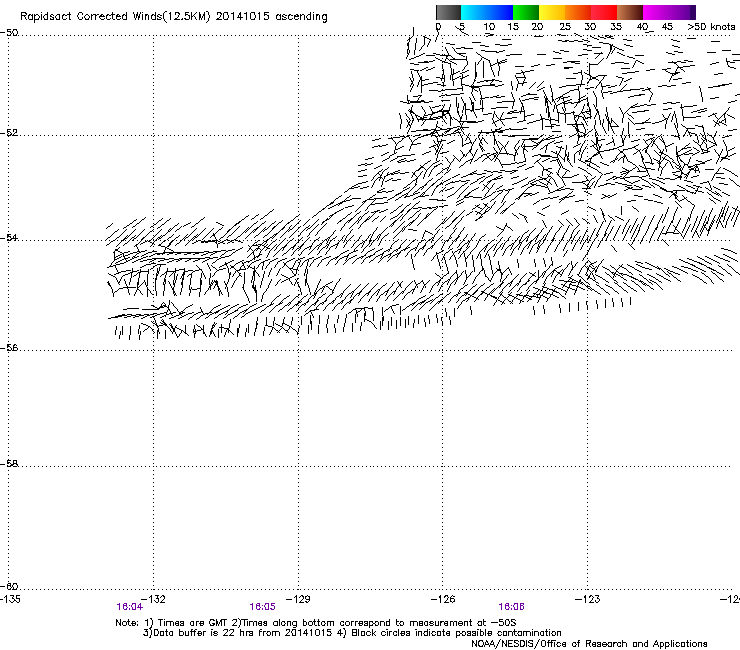Click the longitude label '-129'
Viewport: 740px width, 650px height.
[298, 599]
